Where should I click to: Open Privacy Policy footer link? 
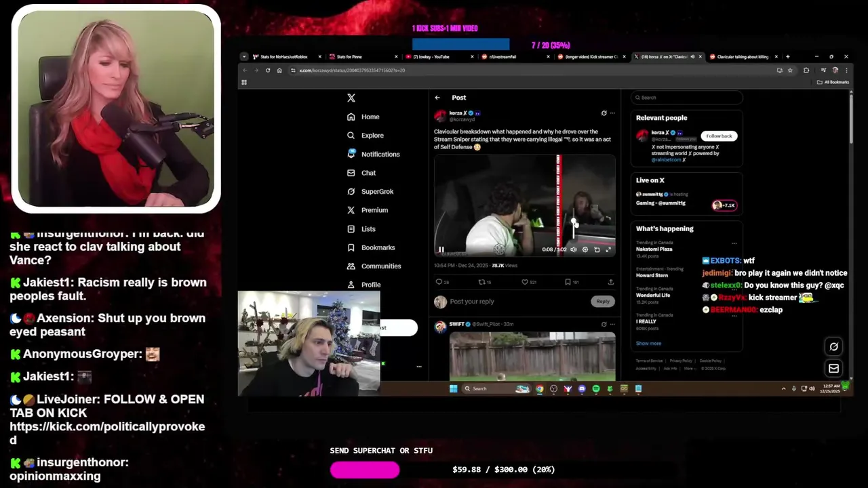681,361
